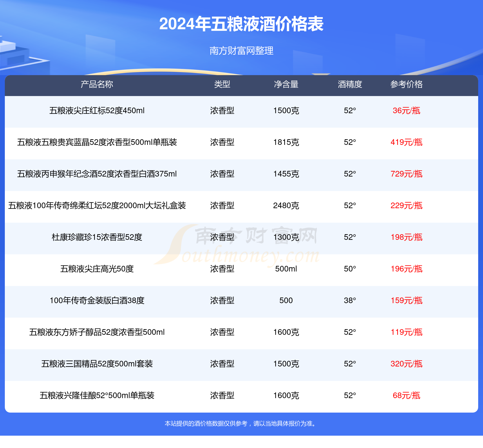Screen dimensions: 483x448
Task: Select product 五粮液东方娇子醇品52度浓香型500ml
Action: click(x=97, y=332)
